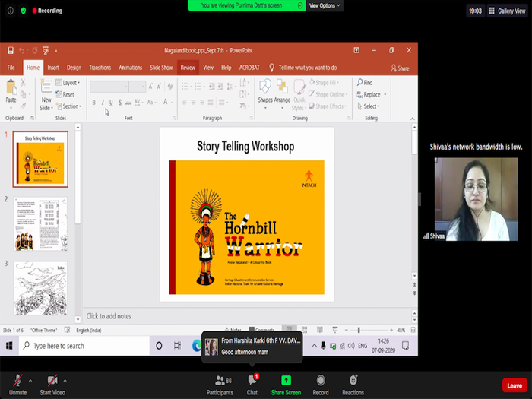Screen dimensions: 532x399
Task: Open Quick Styles gallery
Action: (299, 95)
